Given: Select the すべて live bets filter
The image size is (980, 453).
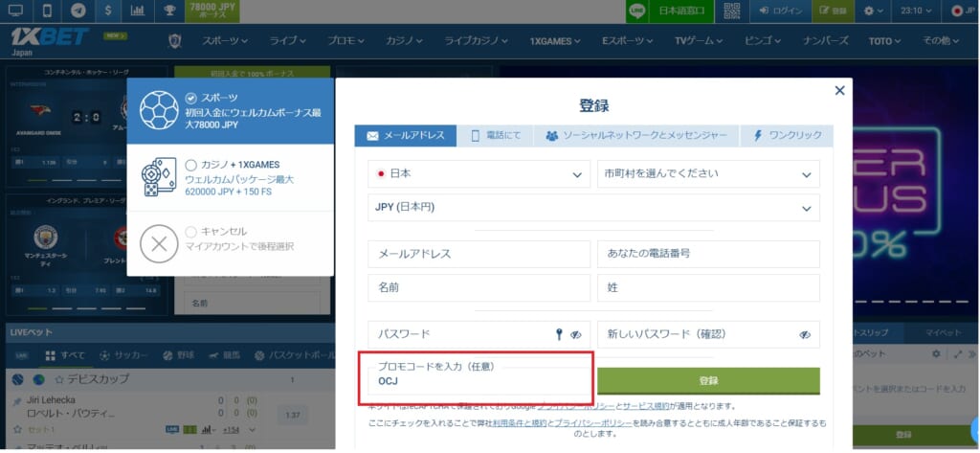Looking at the screenshot, I should tap(66, 355).
